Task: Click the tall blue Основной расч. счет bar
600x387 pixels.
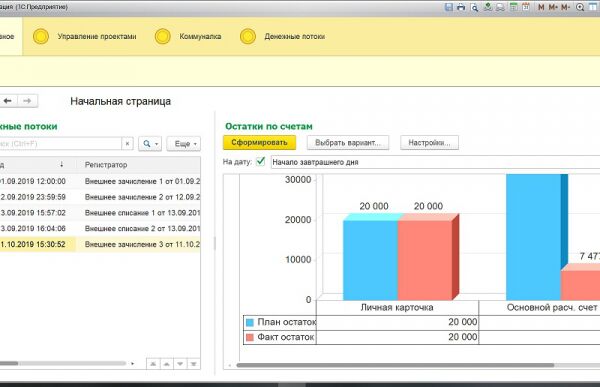Action: (533, 237)
